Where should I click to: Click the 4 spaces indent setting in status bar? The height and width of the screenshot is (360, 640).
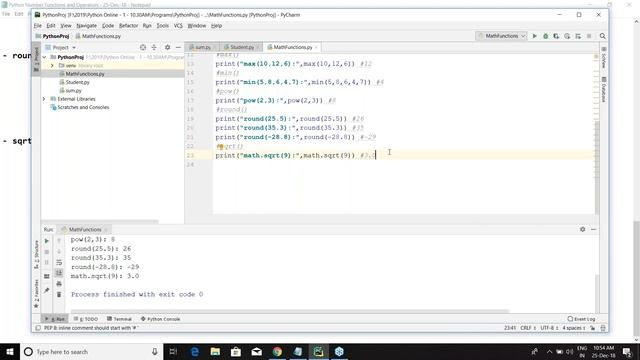pyautogui.click(x=573, y=328)
